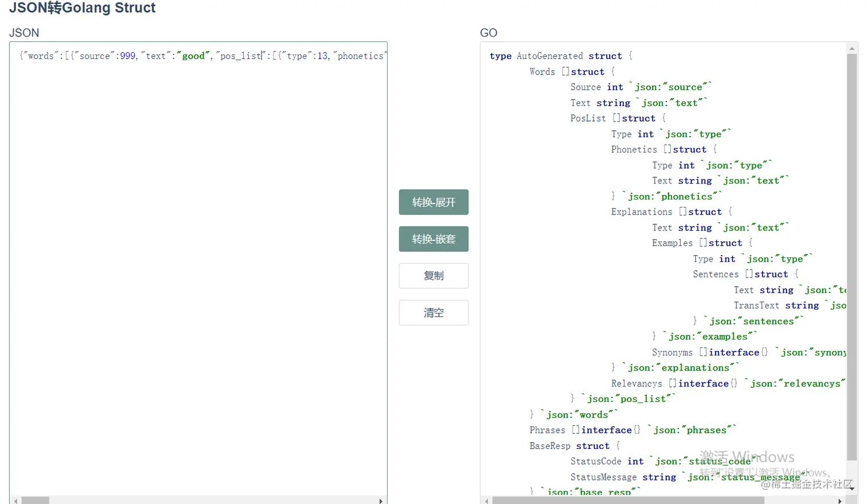Click the closing json:"words" tag line
This screenshot has width=867, height=504.
click(573, 415)
